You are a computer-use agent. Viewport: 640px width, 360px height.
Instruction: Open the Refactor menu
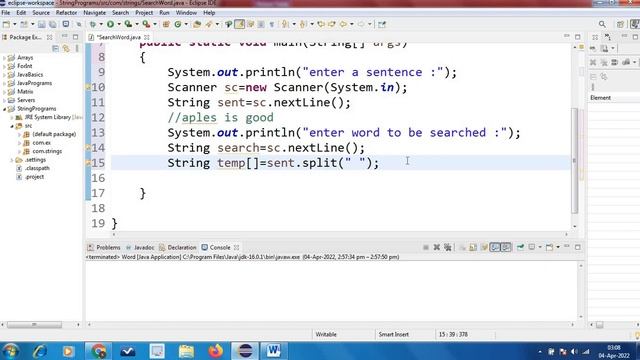(x=66, y=13)
